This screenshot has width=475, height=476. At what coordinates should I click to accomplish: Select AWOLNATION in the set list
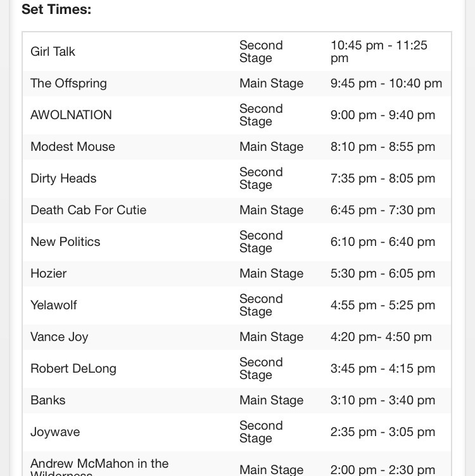(71, 115)
